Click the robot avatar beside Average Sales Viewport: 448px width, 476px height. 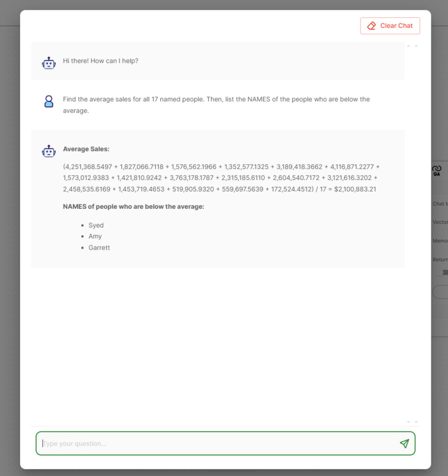click(48, 151)
